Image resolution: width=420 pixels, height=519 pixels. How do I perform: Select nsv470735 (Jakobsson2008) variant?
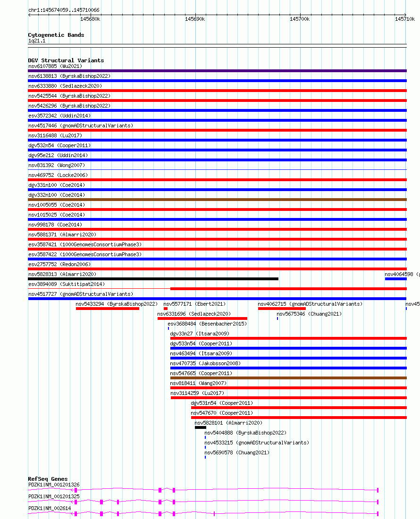tap(206, 364)
